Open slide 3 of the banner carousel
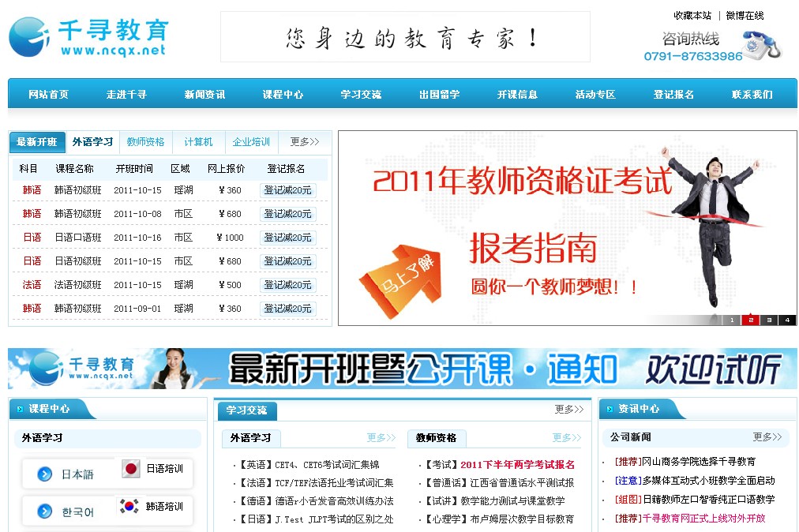799x532 pixels. (x=768, y=320)
